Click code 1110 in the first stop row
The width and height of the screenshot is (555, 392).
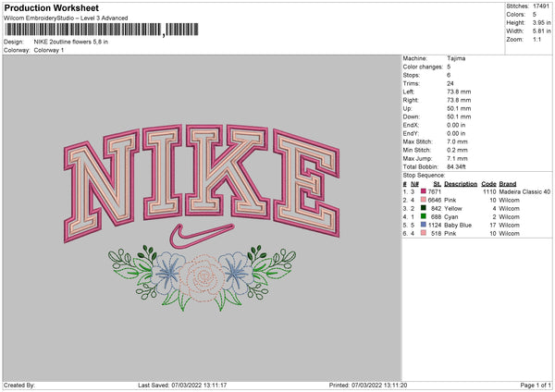point(489,191)
